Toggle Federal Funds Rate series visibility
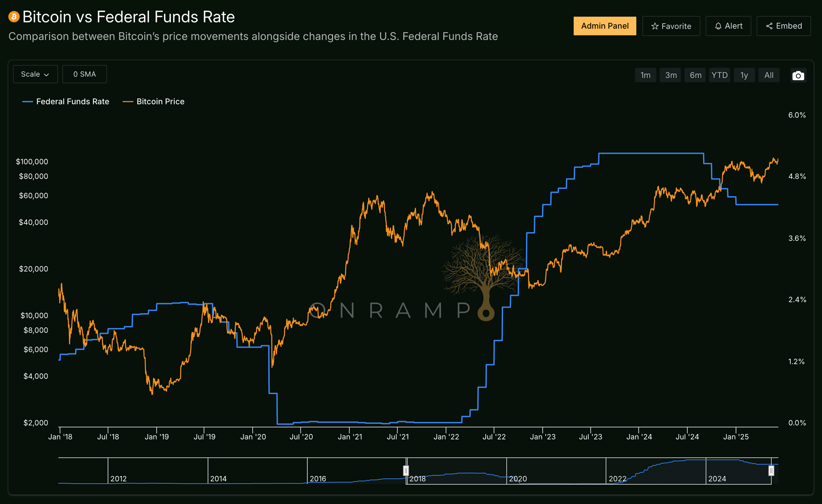This screenshot has width=822, height=504. tap(72, 101)
